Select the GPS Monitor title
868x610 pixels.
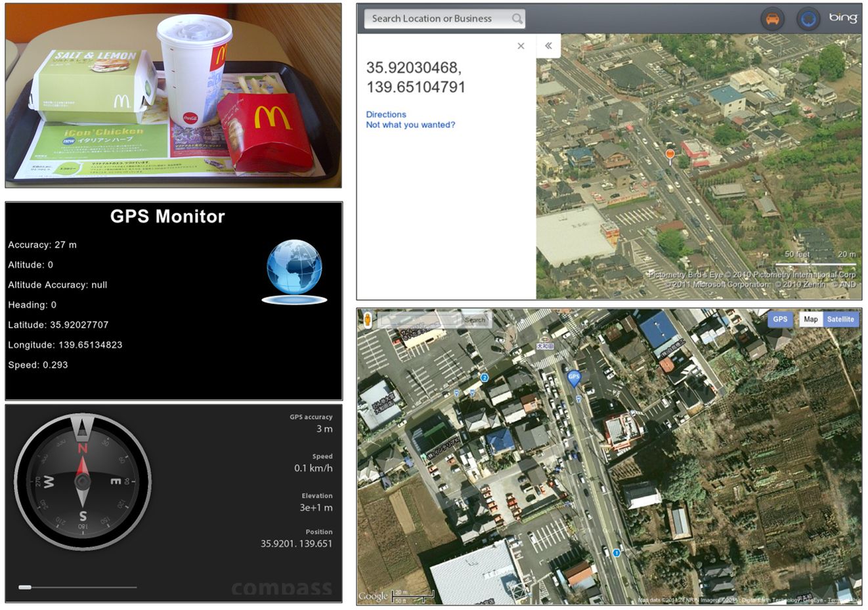coord(167,216)
